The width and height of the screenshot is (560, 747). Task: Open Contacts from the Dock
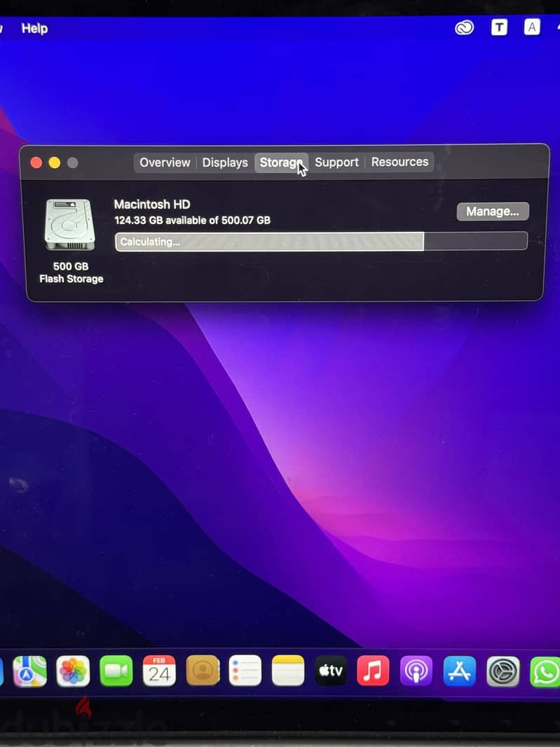click(x=203, y=671)
